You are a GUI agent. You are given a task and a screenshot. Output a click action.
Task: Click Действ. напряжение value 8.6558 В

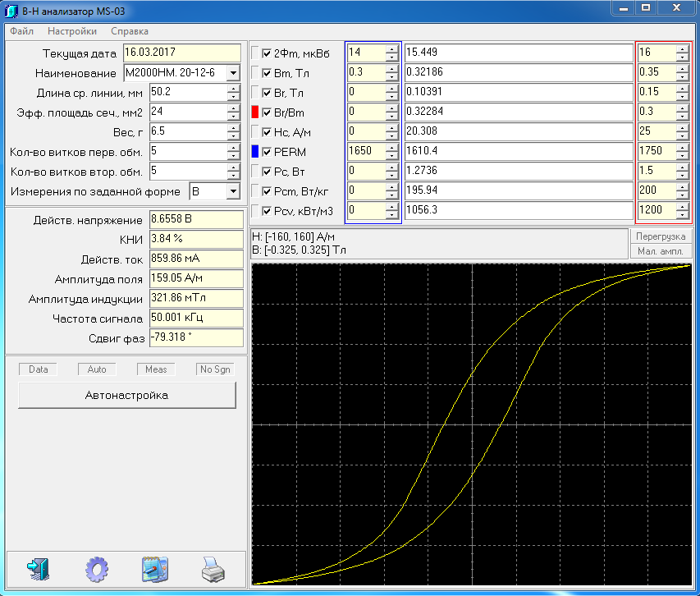pos(196,220)
